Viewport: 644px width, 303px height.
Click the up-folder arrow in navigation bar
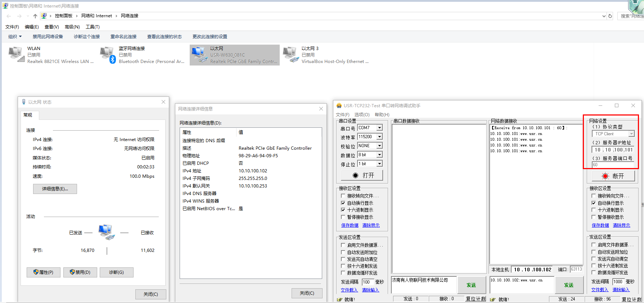coord(35,16)
